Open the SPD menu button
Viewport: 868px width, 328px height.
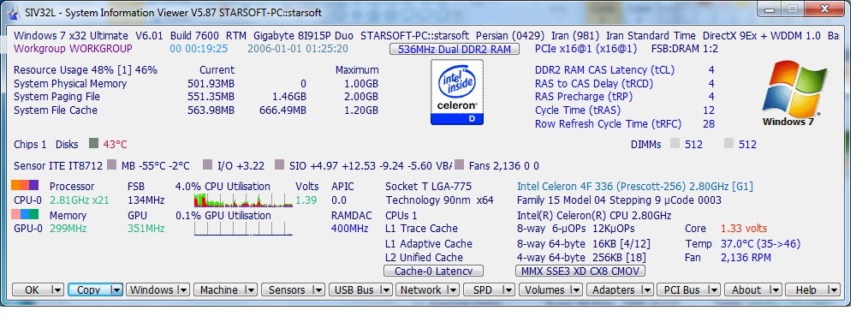pyautogui.click(x=484, y=289)
